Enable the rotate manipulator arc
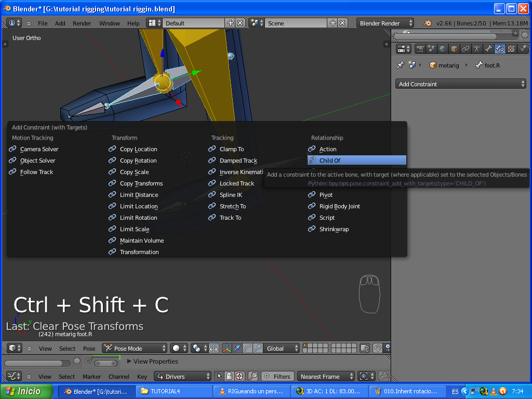The image size is (532, 399). point(247,348)
